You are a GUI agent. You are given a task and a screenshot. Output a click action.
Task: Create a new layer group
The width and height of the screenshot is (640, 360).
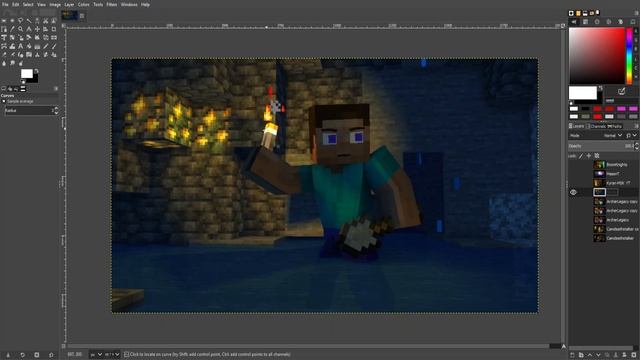(581, 355)
